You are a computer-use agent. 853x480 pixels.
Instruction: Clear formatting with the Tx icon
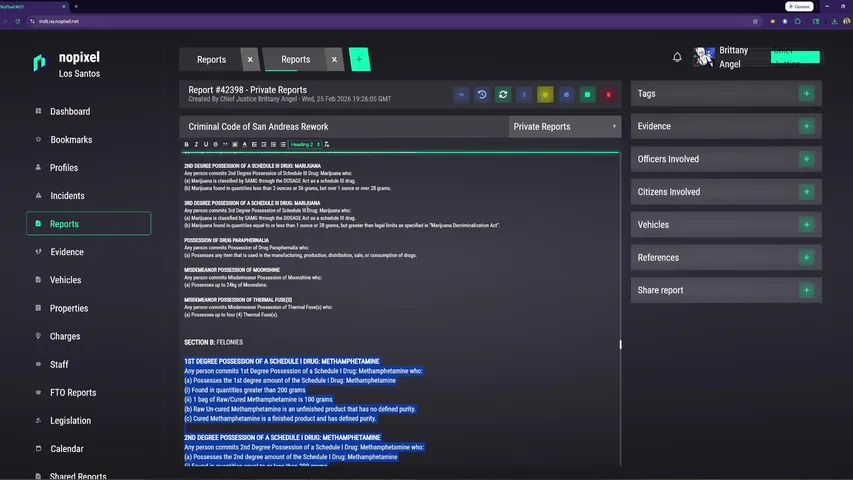327,144
